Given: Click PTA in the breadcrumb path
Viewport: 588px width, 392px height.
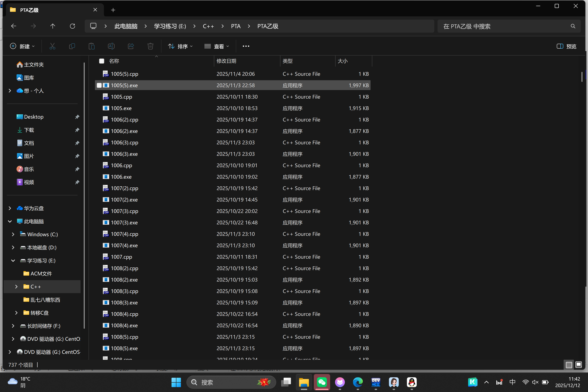Looking at the screenshot, I should click(x=235, y=26).
